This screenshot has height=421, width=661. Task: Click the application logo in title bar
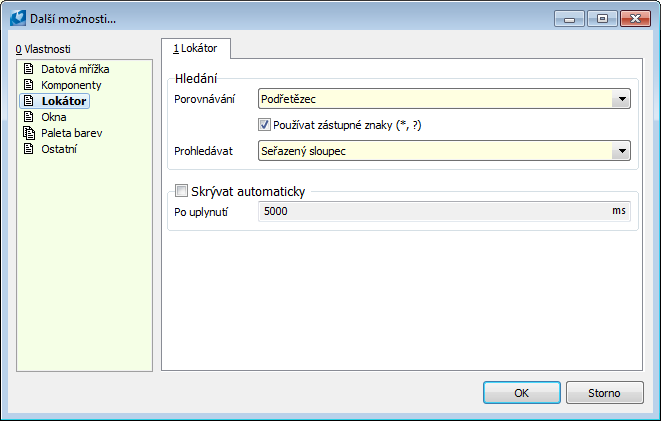(x=18, y=19)
